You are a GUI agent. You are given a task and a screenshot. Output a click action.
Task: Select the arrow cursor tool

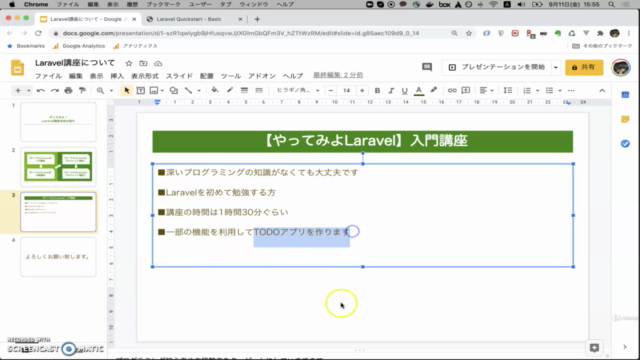click(127, 91)
